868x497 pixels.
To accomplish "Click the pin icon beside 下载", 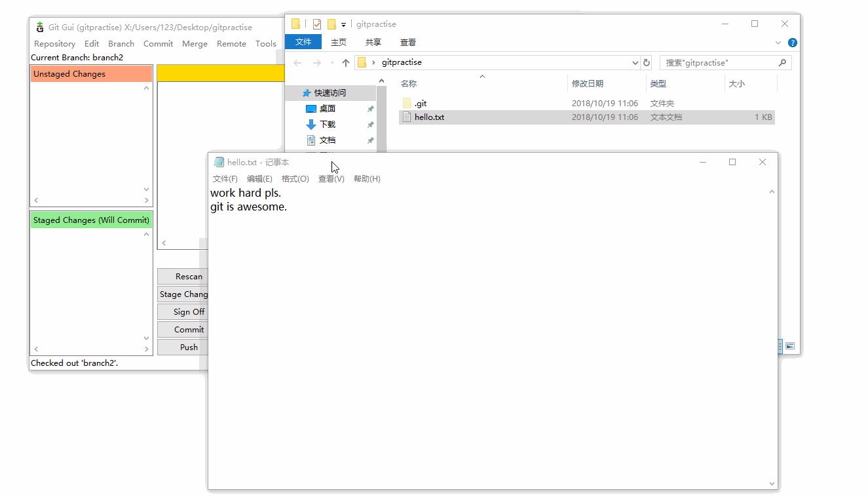I will pyautogui.click(x=370, y=125).
